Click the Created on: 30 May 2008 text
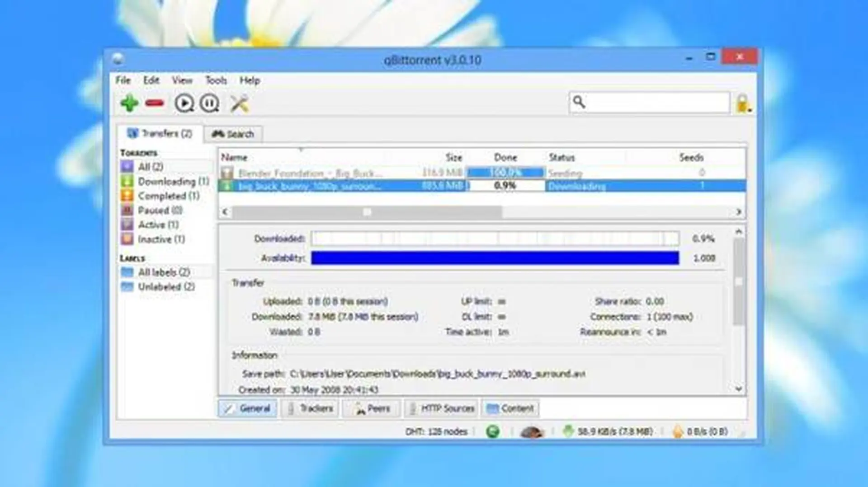This screenshot has height=487, width=868. point(309,389)
